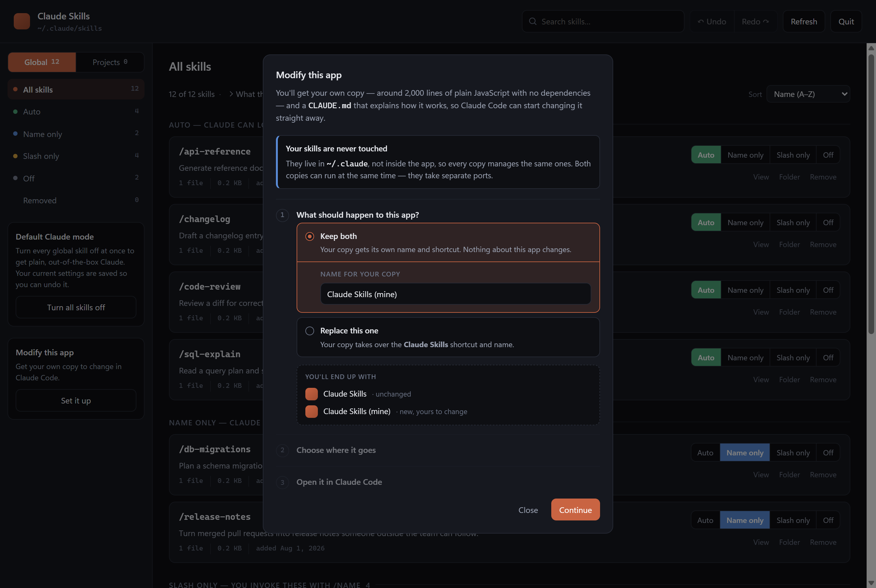Open Folder for /changelog skill
The width and height of the screenshot is (876, 588).
tap(789, 245)
